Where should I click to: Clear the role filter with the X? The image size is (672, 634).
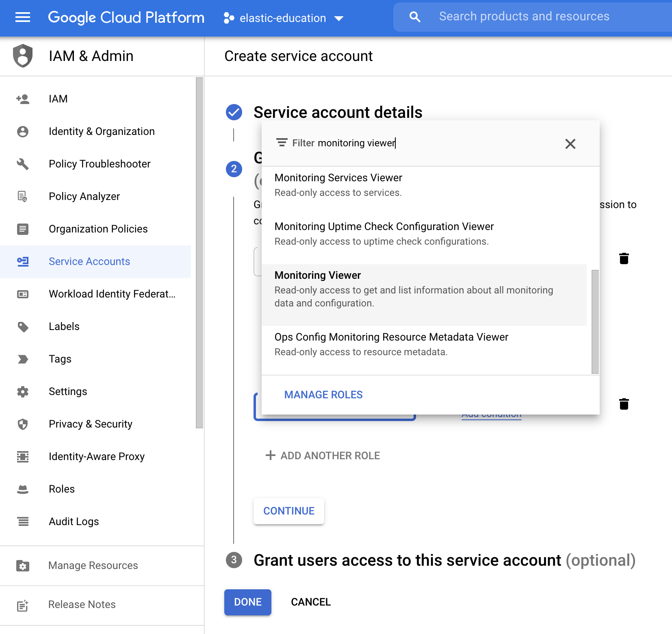570,144
